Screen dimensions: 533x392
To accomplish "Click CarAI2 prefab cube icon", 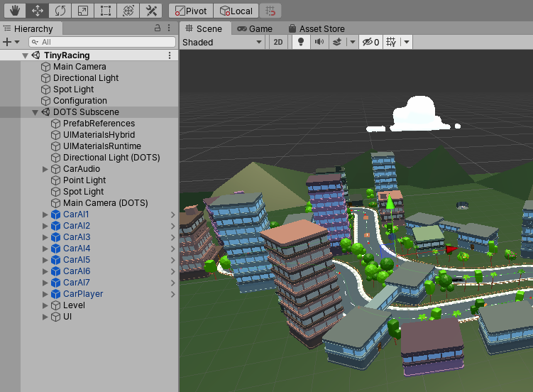I will point(55,226).
